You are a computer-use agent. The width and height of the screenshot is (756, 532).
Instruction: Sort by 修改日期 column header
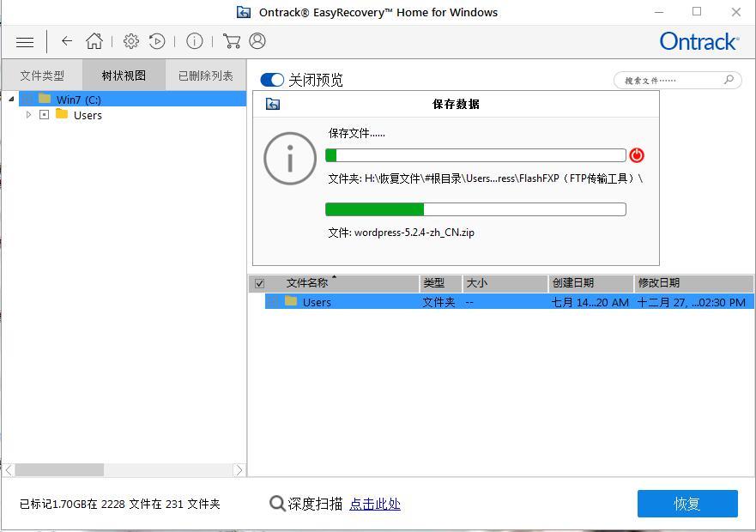(693, 283)
